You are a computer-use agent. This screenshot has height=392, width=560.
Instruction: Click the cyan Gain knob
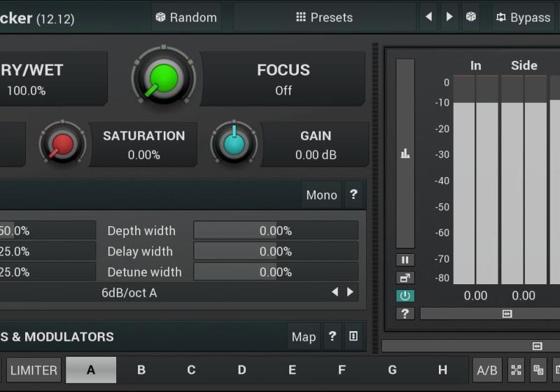click(234, 144)
